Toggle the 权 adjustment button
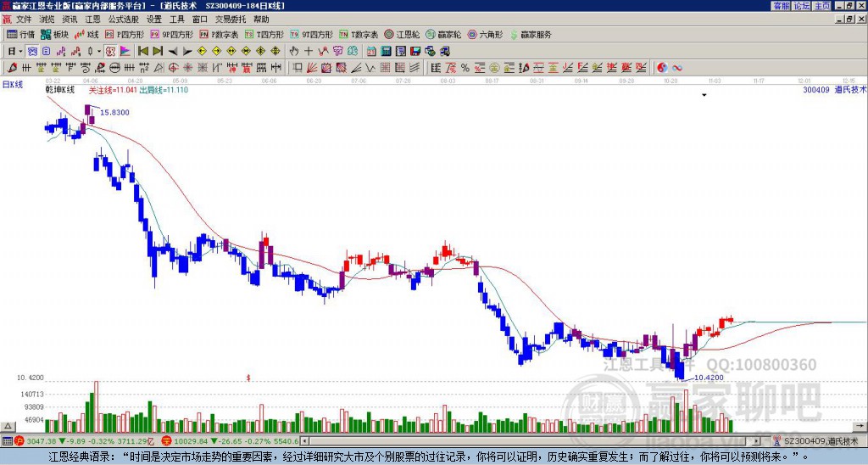The image size is (868, 465). click(x=110, y=52)
